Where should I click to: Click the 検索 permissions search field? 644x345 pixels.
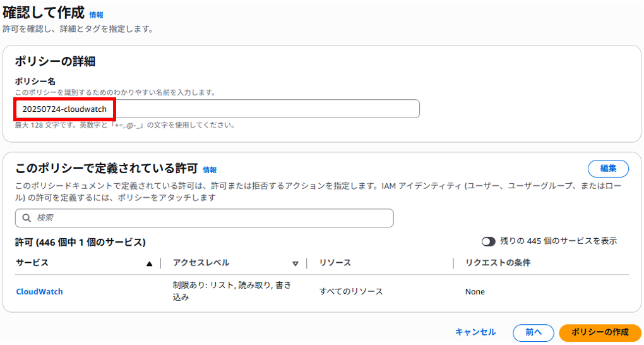204,218
